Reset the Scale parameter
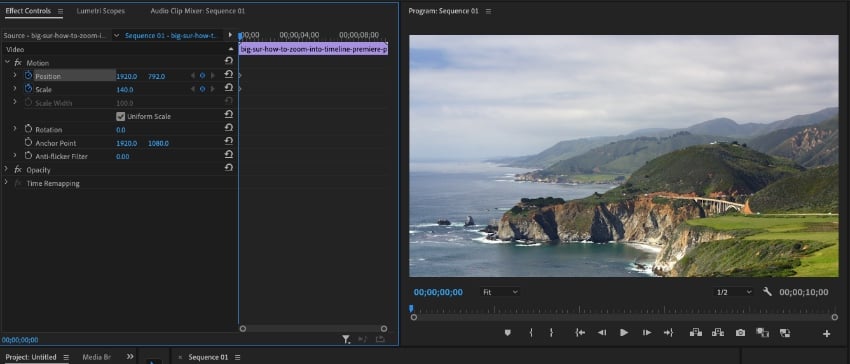The width and height of the screenshot is (850, 364). click(x=229, y=87)
